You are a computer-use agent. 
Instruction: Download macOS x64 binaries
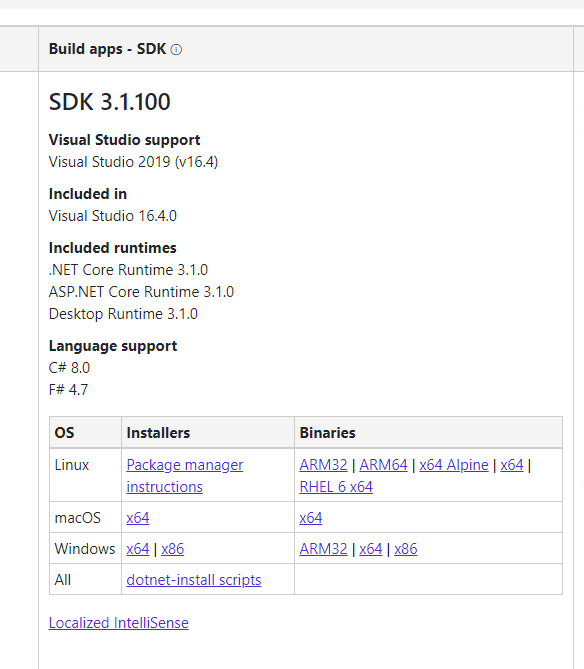pos(311,518)
